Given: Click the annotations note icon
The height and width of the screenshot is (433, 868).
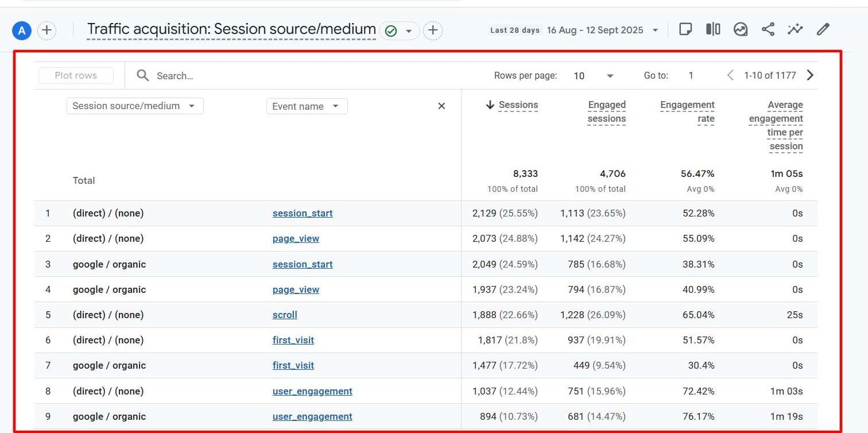Looking at the screenshot, I should [x=685, y=29].
